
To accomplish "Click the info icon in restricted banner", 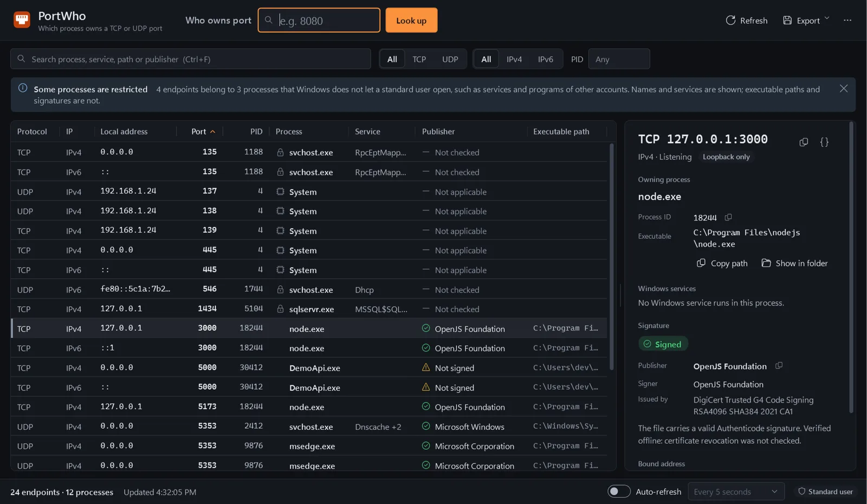I will tap(23, 88).
